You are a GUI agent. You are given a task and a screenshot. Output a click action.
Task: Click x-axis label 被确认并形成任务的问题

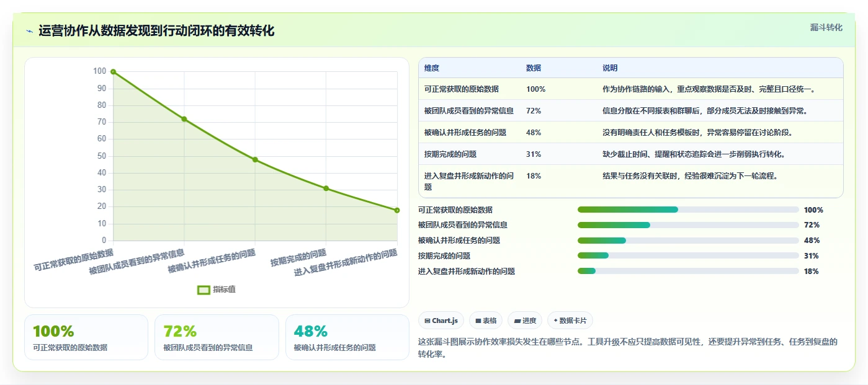click(212, 262)
